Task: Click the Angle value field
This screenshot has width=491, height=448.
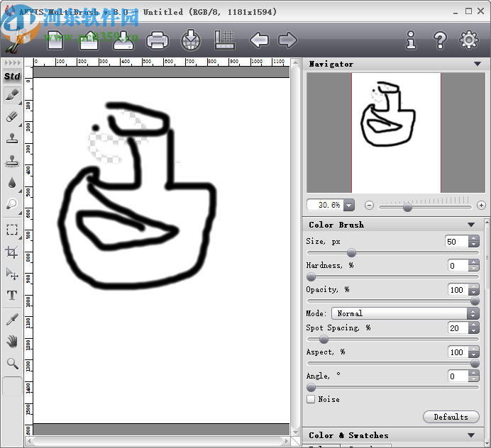Action: (458, 376)
